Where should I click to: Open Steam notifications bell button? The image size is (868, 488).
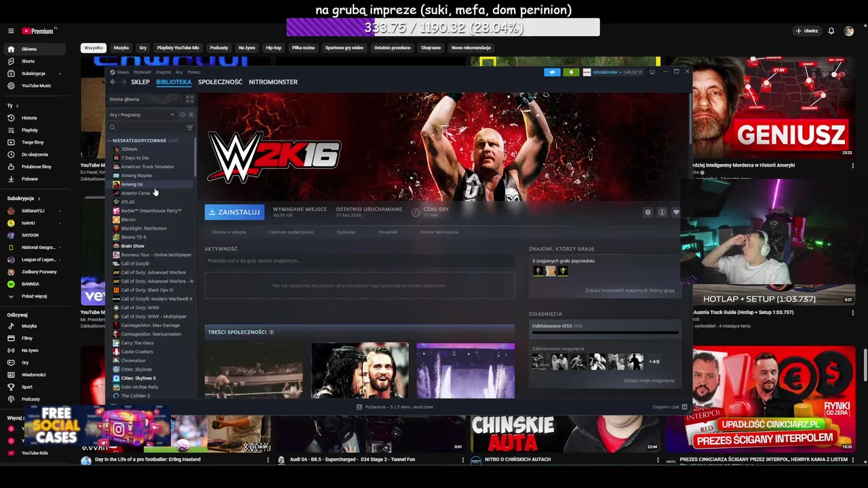pos(571,72)
